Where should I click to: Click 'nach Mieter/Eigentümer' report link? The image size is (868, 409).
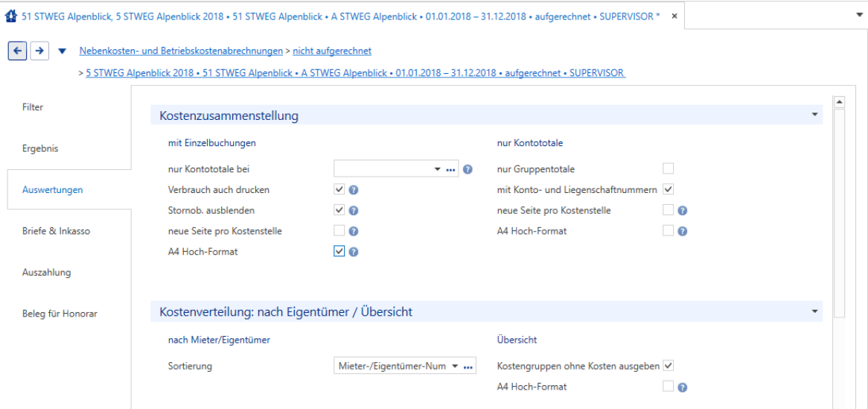[219, 340]
